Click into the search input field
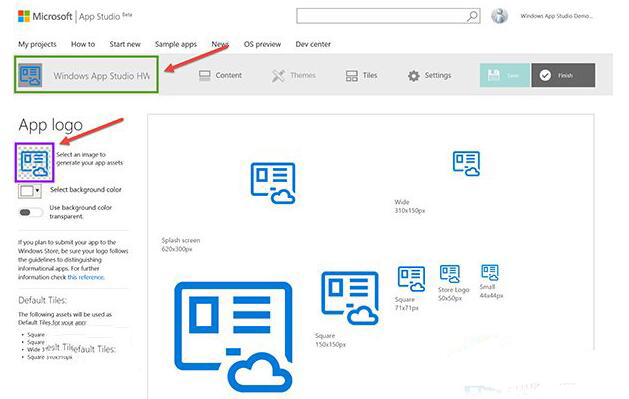The image size is (629, 399). coord(381,16)
